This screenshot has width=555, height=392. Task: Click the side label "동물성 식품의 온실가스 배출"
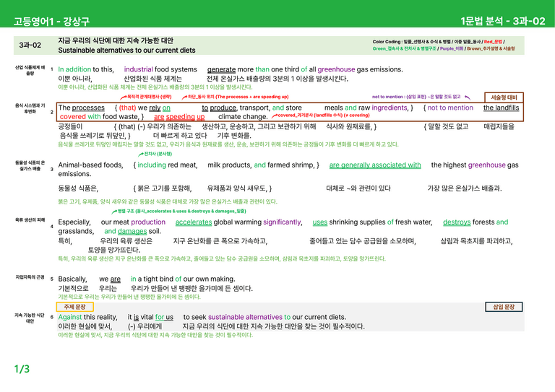coord(30,166)
